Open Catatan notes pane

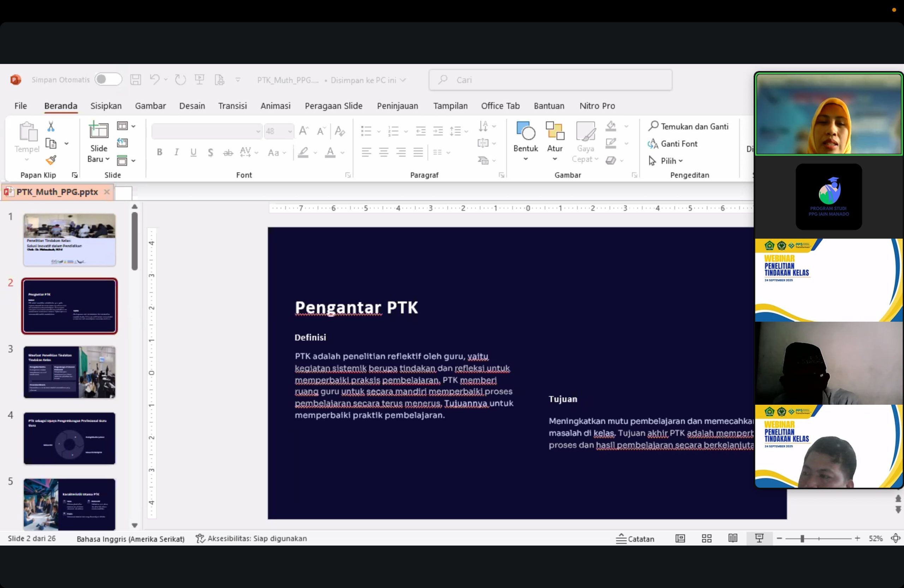point(636,538)
